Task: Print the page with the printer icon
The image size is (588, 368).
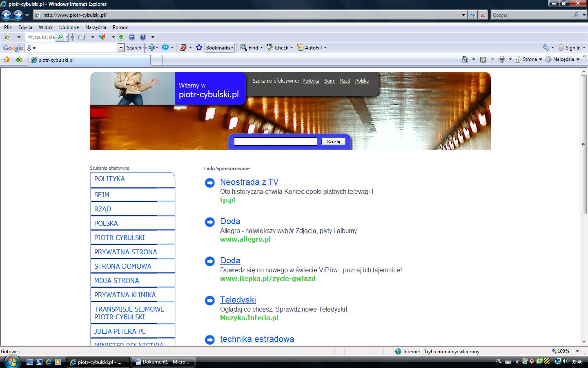Action: 501,59
